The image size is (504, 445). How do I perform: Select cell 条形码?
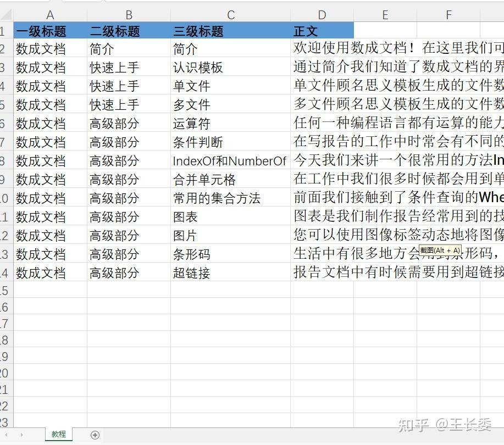(x=230, y=253)
